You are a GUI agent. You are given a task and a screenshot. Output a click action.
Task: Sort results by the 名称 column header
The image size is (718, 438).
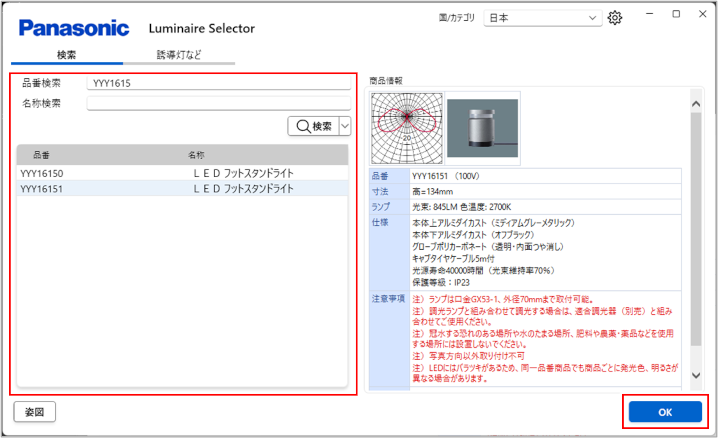[196, 155]
